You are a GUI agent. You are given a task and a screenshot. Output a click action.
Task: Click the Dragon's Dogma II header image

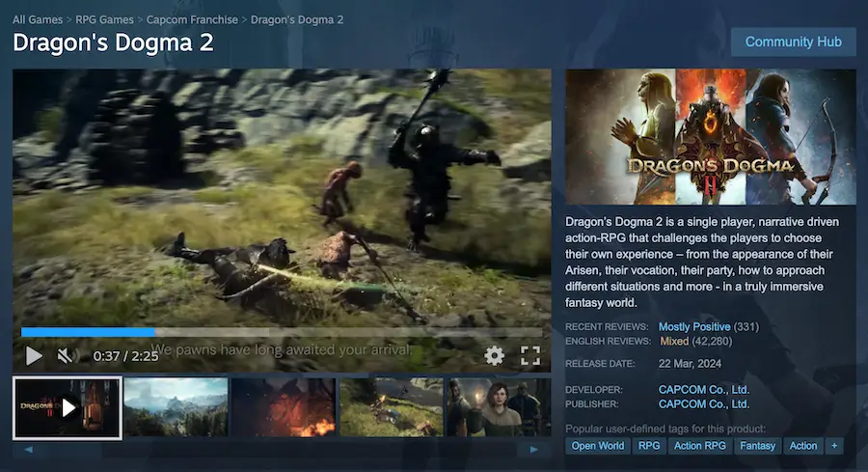(710, 137)
